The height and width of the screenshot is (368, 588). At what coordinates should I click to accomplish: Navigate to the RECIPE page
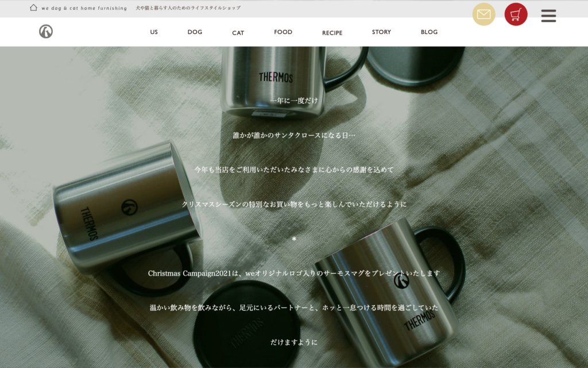pos(332,33)
